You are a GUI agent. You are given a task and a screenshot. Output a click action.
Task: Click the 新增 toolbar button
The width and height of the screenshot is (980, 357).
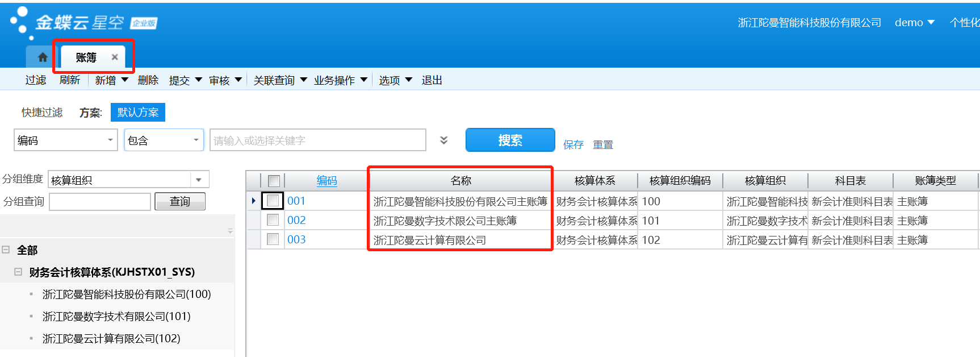point(105,80)
